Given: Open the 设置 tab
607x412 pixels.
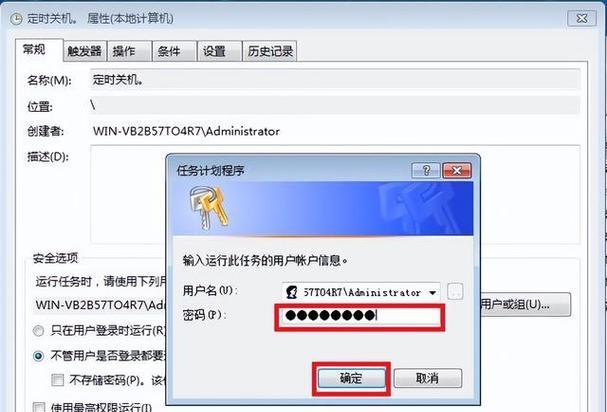Looking at the screenshot, I should 219,51.
